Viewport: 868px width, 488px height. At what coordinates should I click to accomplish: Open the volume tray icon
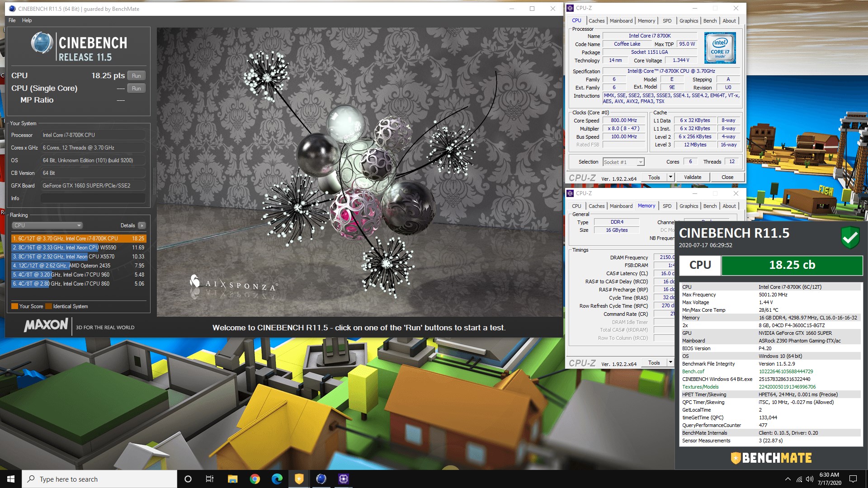click(x=810, y=479)
